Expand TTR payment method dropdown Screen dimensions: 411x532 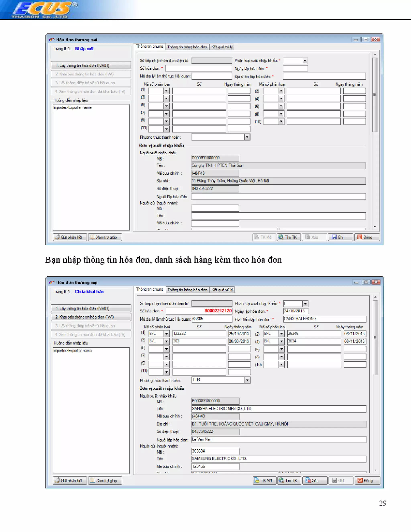[x=247, y=380]
